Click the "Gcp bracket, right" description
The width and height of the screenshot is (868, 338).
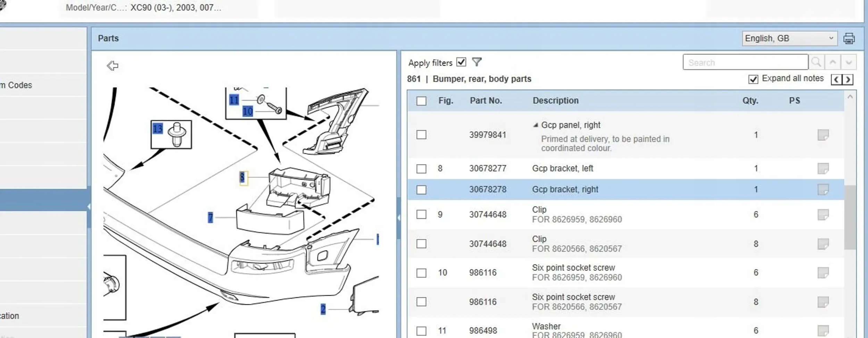click(x=565, y=190)
